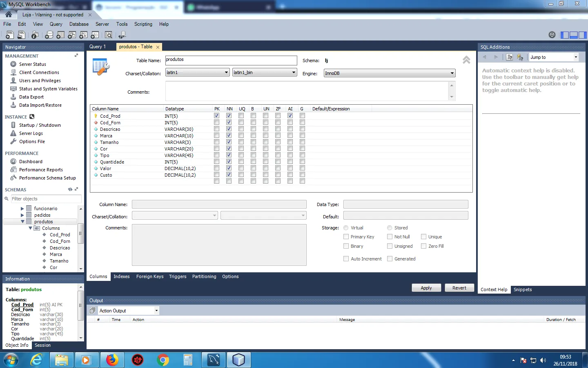Click the create new function icon
The width and height of the screenshot is (588, 368).
tap(95, 35)
